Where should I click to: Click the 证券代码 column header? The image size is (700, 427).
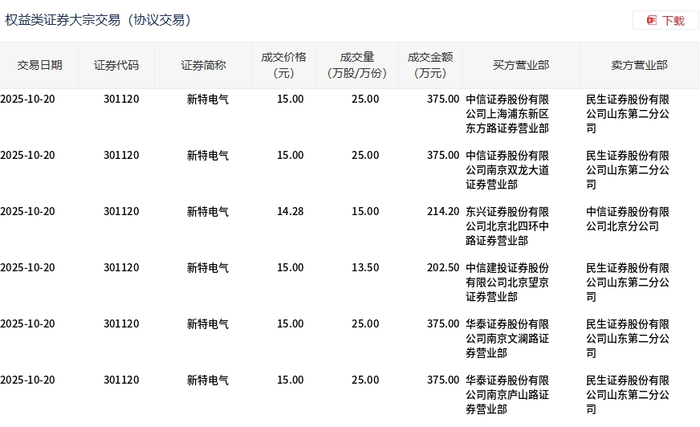[117, 65]
